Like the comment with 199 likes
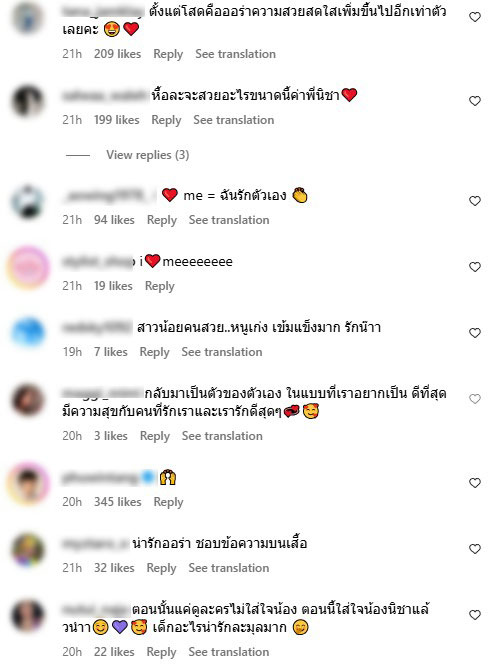 pos(475,101)
